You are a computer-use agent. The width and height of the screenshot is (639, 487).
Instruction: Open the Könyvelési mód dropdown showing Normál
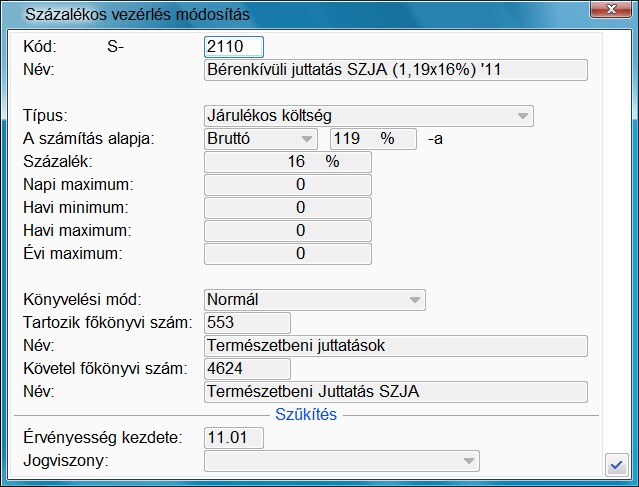pyautogui.click(x=315, y=300)
